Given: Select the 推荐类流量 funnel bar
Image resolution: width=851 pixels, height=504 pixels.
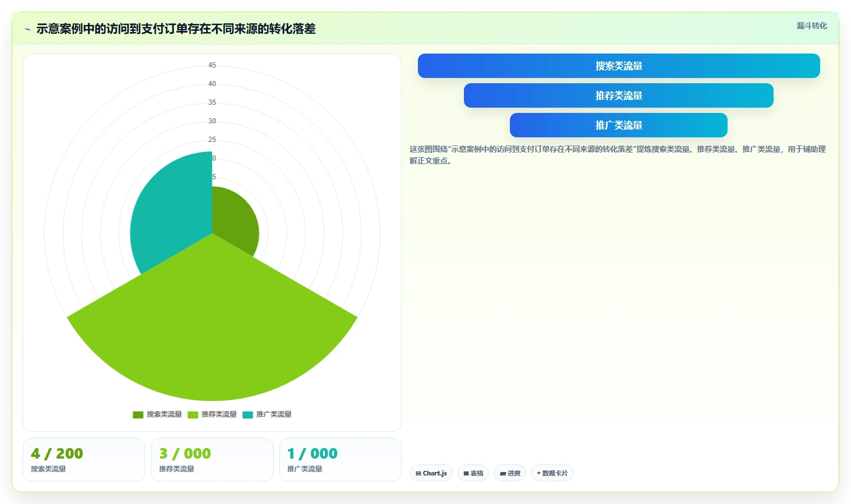Looking at the screenshot, I should [619, 95].
